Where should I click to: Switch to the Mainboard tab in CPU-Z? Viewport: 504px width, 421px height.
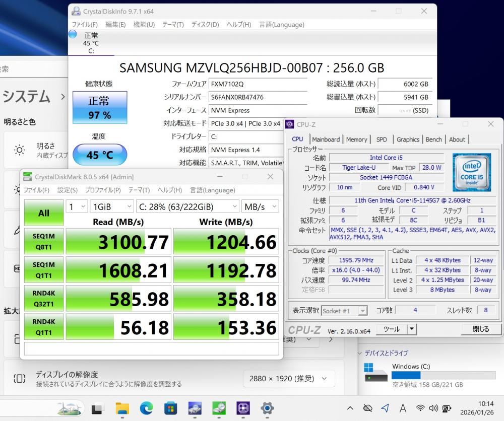tap(326, 139)
